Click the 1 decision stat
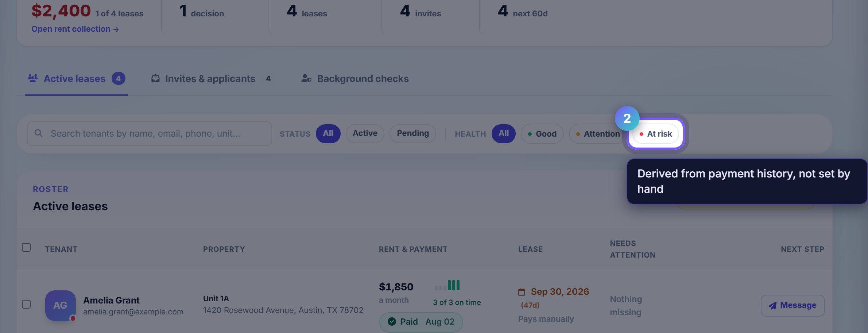This screenshot has height=333, width=868. (x=202, y=12)
